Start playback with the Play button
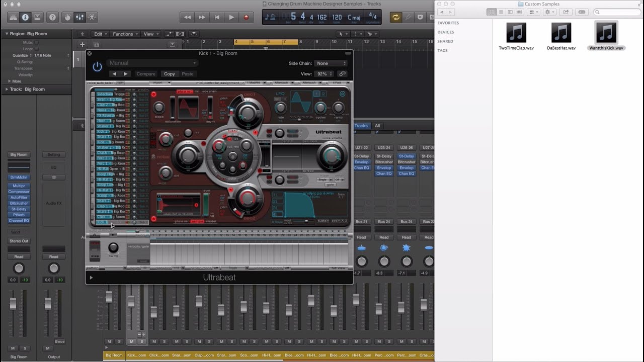Image resolution: width=644 pixels, height=362 pixels. tap(231, 17)
